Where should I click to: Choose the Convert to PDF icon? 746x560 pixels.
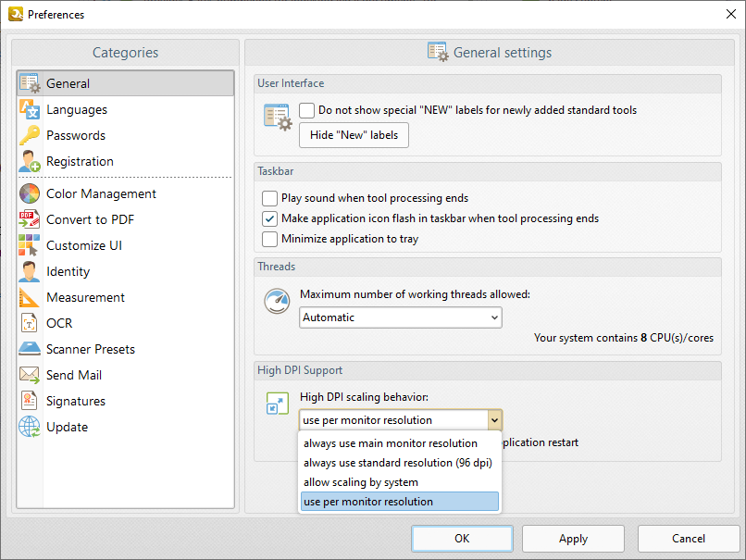click(x=29, y=219)
